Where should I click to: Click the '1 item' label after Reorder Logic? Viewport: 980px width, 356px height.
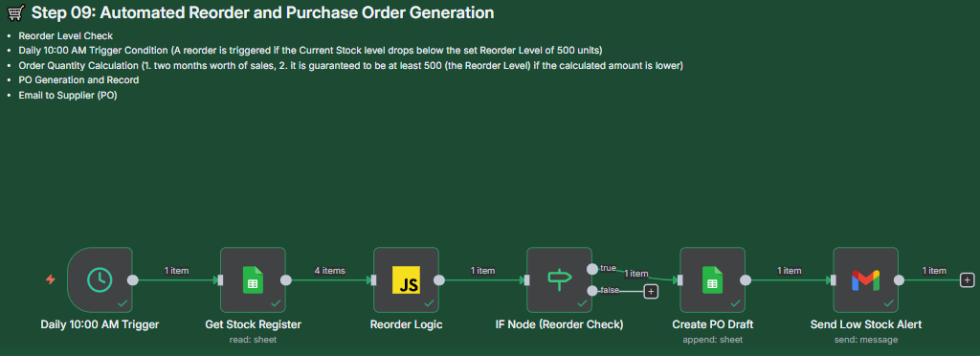[482, 271]
